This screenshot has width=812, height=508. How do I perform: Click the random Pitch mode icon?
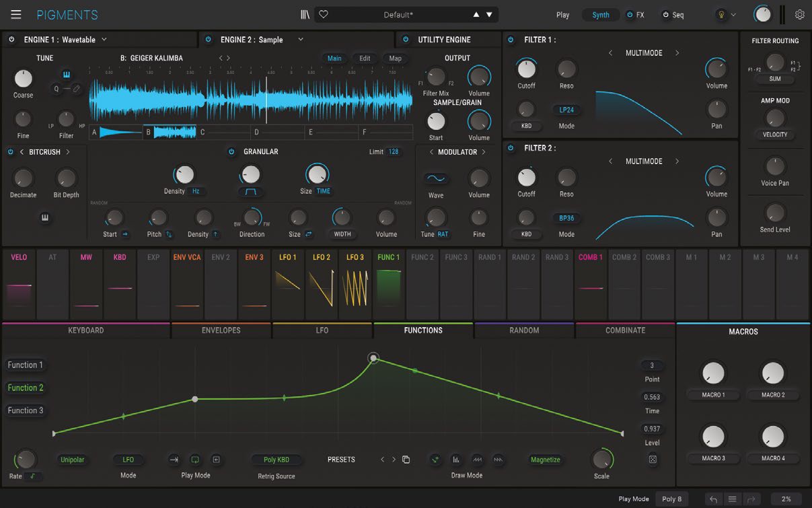pyautogui.click(x=169, y=234)
